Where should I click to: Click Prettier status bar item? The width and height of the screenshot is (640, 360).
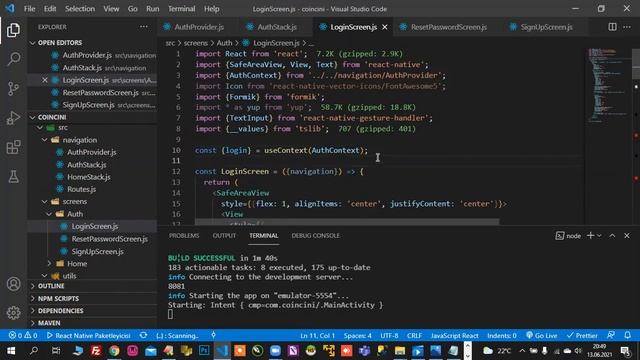[582, 336]
